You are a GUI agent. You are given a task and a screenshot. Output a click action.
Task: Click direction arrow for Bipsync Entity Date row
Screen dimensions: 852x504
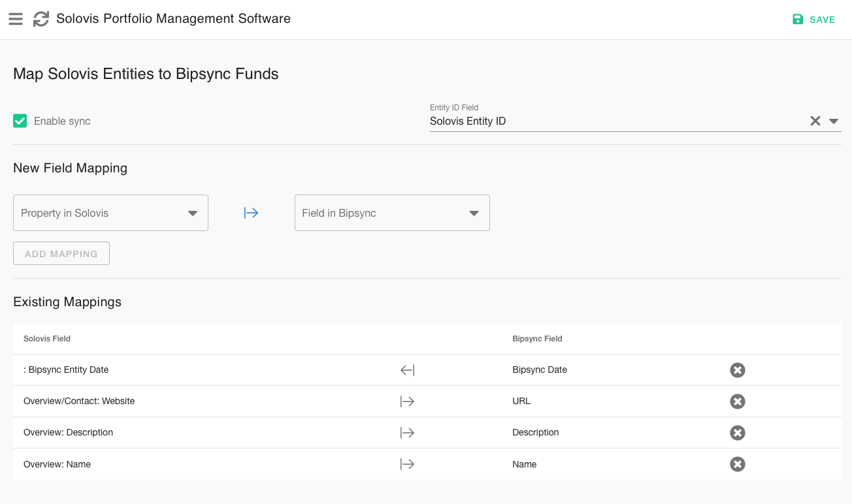tap(408, 370)
